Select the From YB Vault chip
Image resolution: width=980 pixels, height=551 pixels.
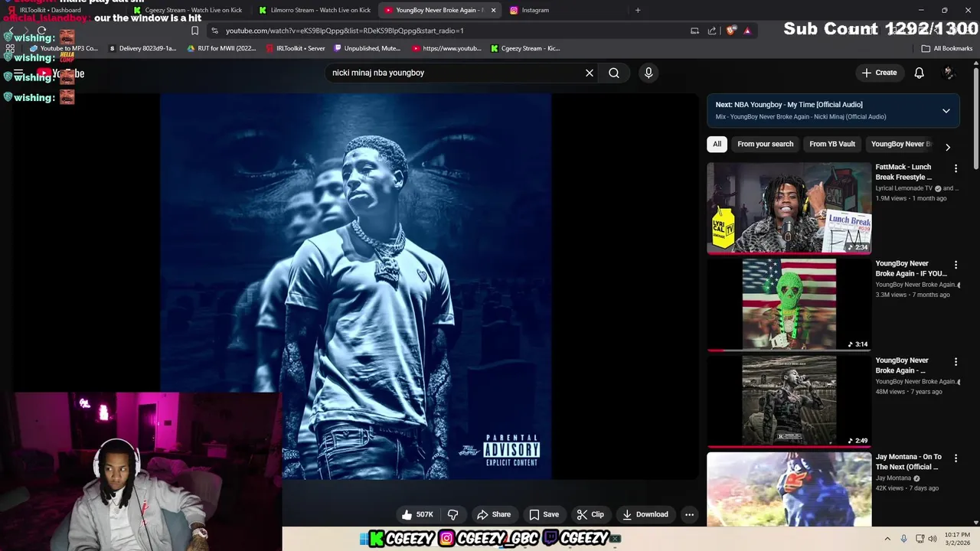(x=831, y=144)
